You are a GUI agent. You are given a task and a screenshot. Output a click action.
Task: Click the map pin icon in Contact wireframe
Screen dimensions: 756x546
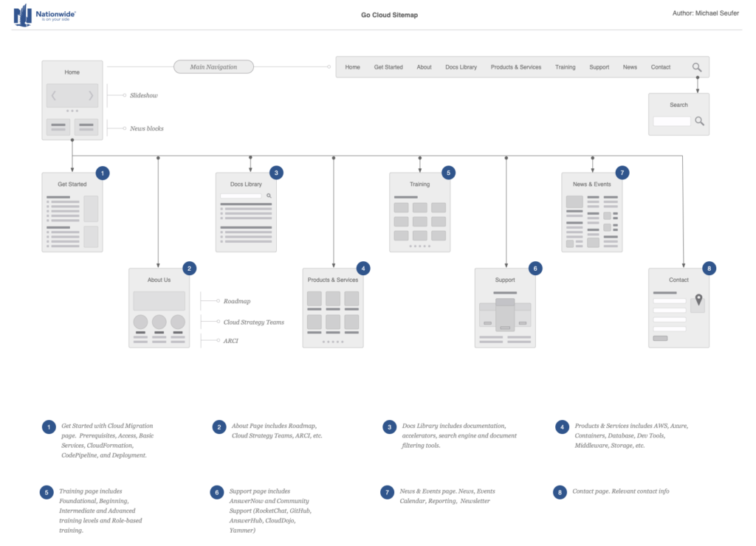[698, 300]
